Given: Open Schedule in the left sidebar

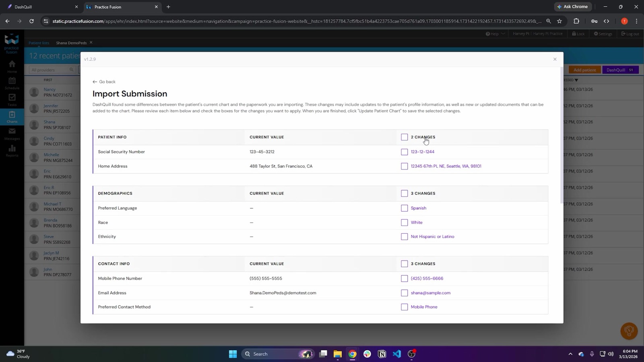Looking at the screenshot, I should [12, 83].
